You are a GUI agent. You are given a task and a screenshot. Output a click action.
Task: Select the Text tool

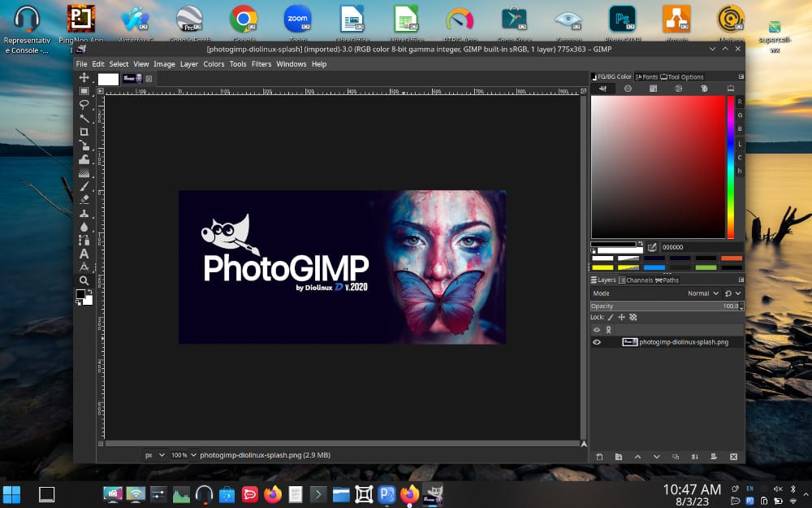[84, 254]
